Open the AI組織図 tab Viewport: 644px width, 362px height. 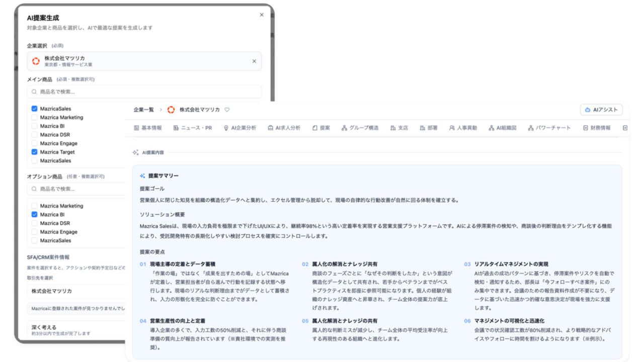[x=503, y=128]
